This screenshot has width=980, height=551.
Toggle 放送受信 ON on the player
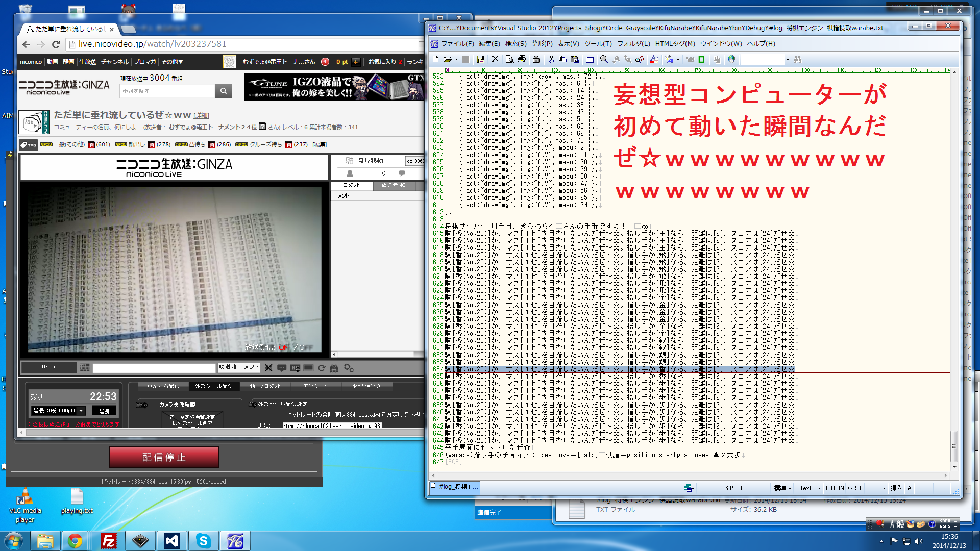click(284, 347)
